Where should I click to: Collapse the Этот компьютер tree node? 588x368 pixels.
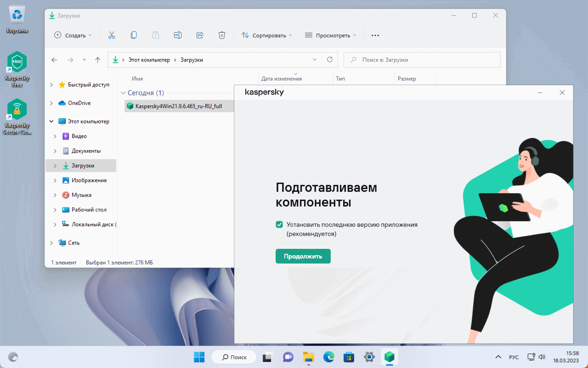[x=51, y=121]
